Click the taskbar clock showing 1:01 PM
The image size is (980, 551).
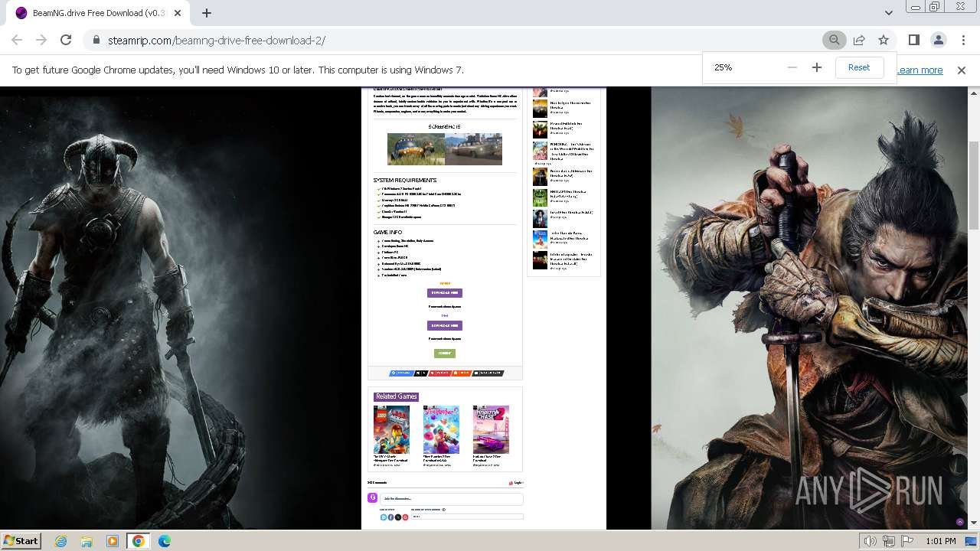[x=940, y=541]
